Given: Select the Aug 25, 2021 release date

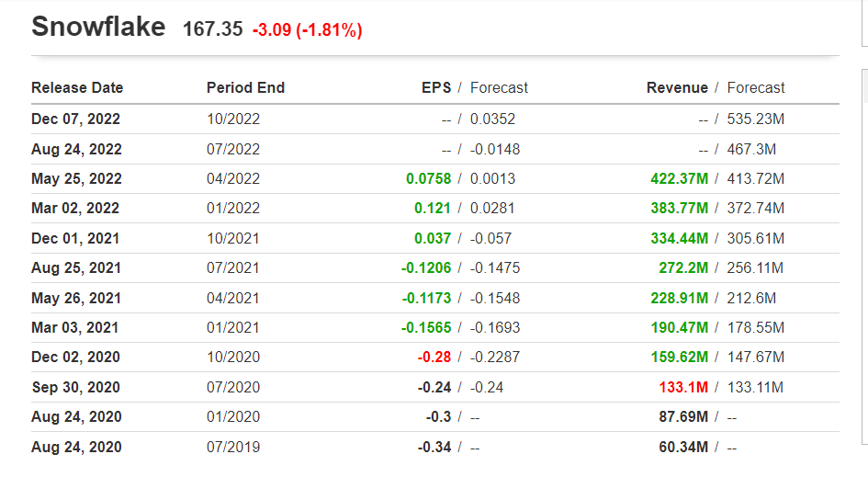Looking at the screenshot, I should (x=76, y=268).
